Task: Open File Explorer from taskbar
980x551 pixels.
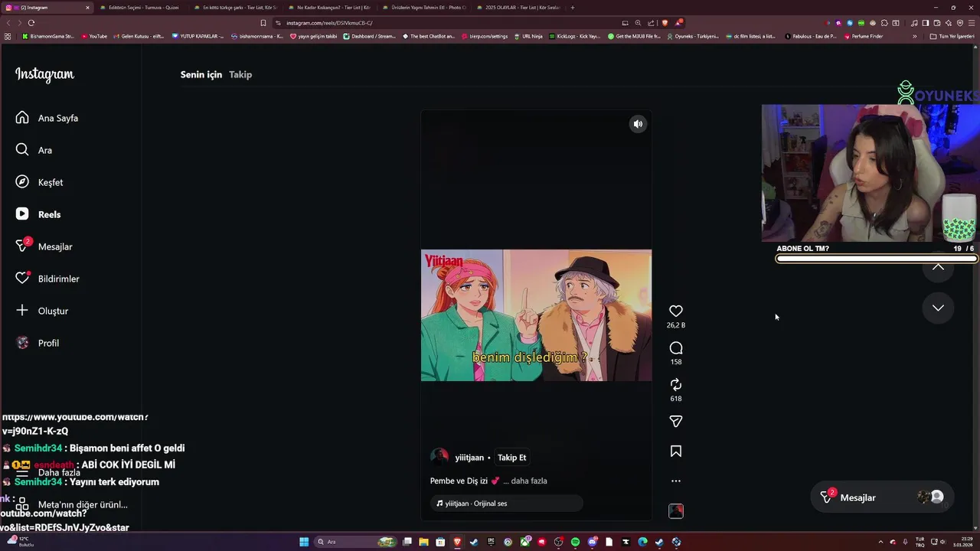Action: click(423, 542)
